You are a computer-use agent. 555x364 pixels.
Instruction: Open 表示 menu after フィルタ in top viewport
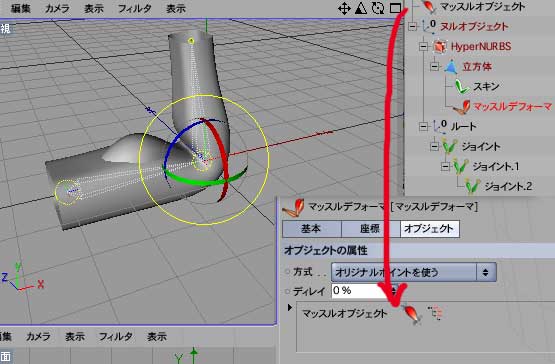[176, 8]
